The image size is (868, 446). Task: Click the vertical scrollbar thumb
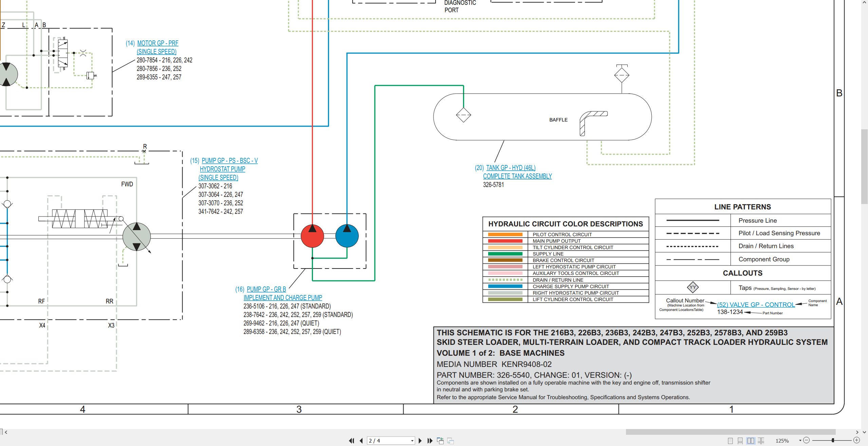coord(864,166)
